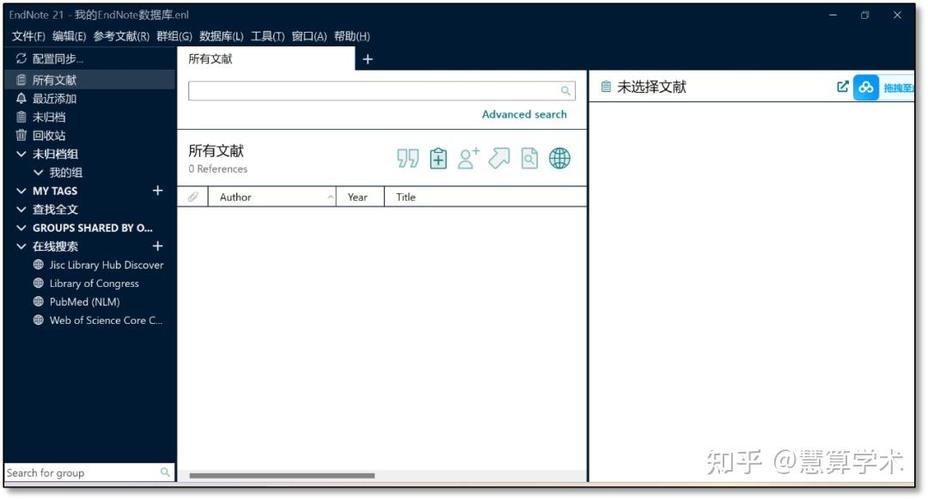Select 所有文献 in the sidebar
The width and height of the screenshot is (928, 500).
point(89,80)
